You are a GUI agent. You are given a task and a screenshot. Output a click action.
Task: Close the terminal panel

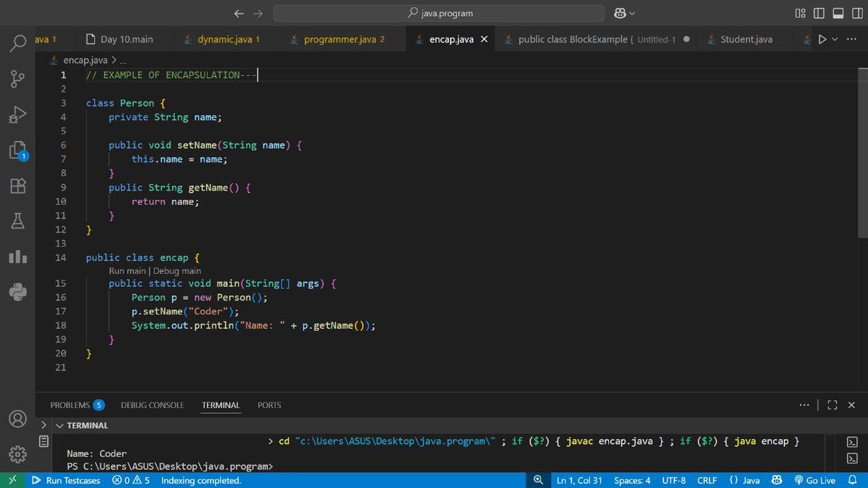(x=851, y=405)
